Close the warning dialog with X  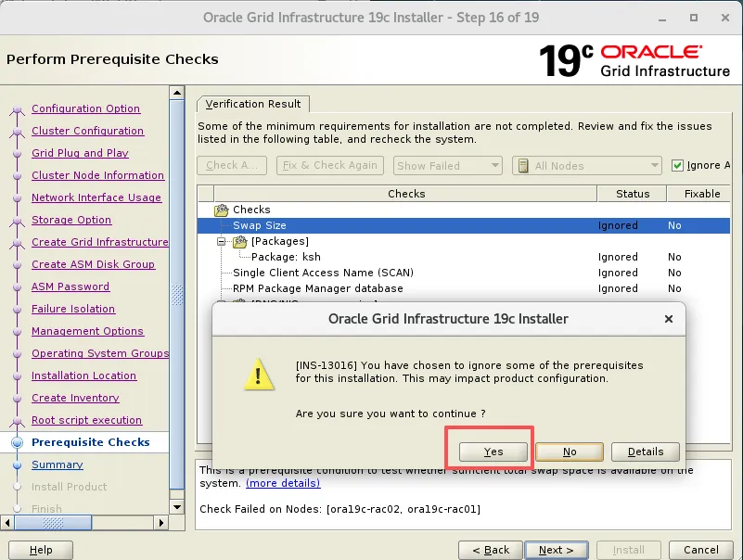pyautogui.click(x=669, y=319)
